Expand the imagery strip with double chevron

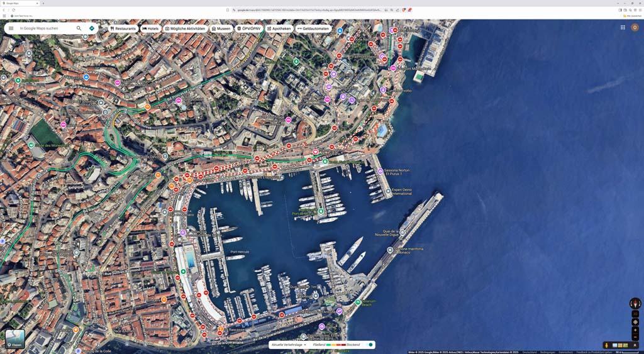coord(635,345)
